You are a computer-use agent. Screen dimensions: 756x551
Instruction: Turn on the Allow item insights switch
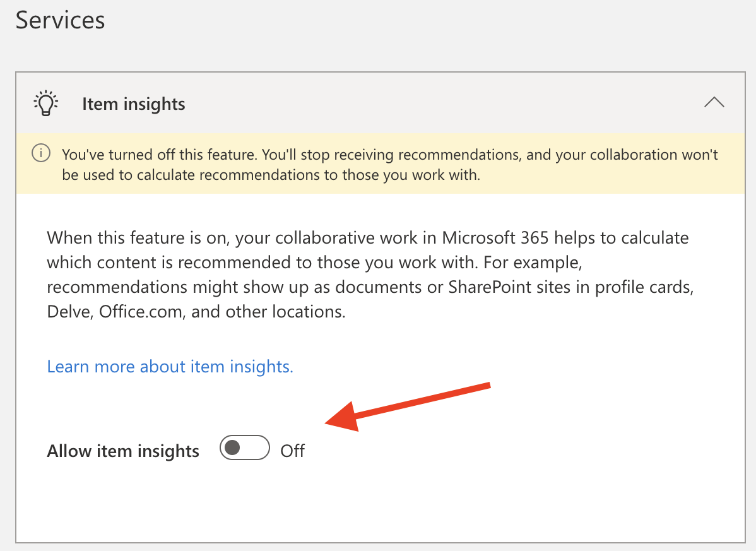245,449
